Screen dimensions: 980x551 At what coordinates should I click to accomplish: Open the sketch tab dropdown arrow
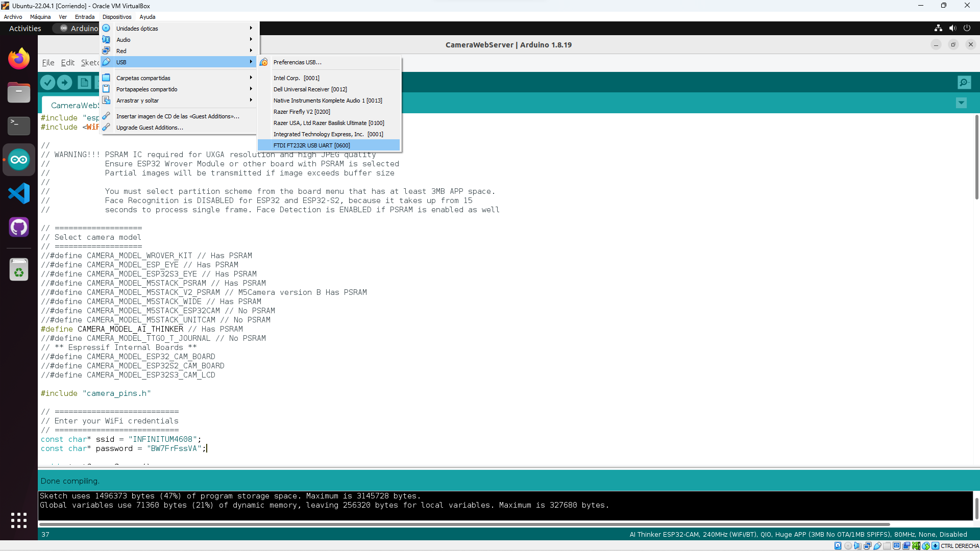pos(961,103)
